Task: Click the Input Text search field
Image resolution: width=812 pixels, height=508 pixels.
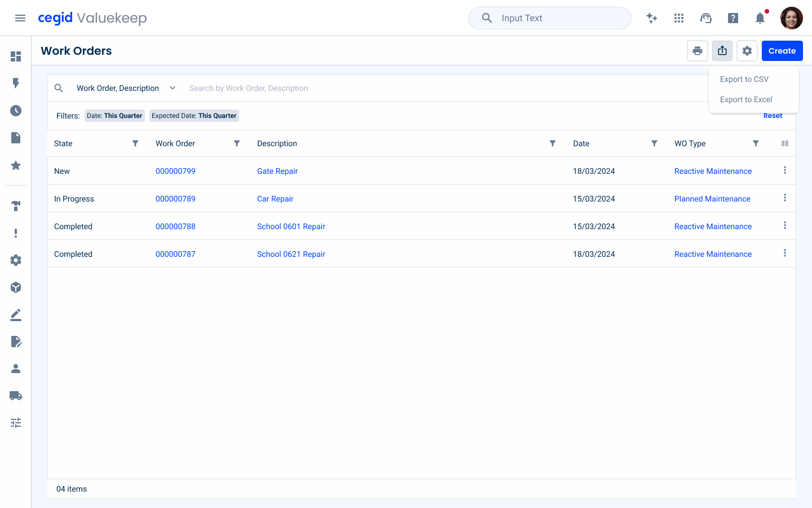Action: click(x=550, y=18)
